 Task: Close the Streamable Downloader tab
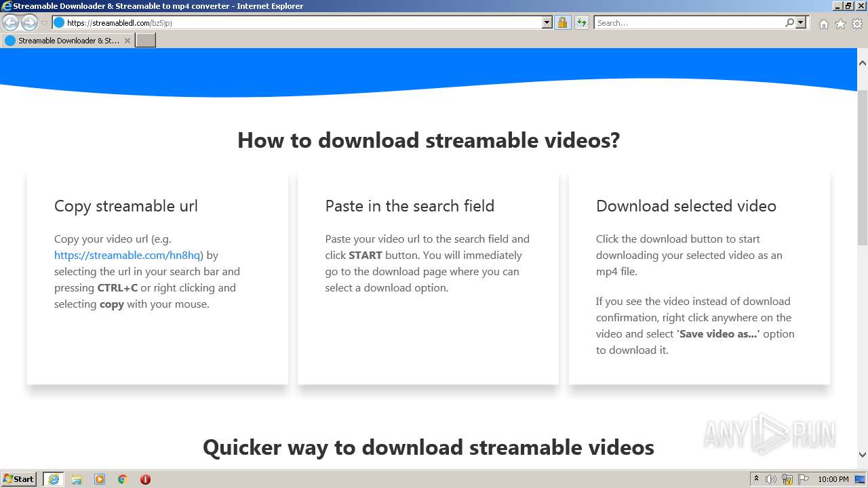click(x=127, y=41)
